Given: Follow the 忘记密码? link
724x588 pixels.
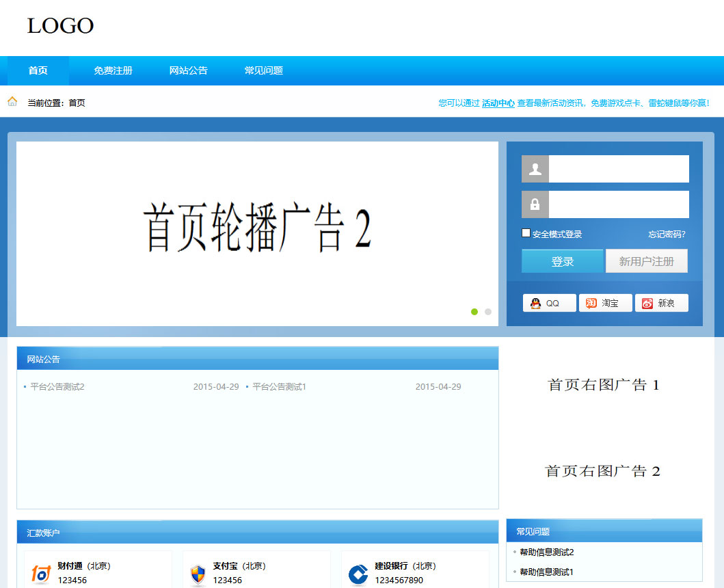Looking at the screenshot, I should (667, 235).
